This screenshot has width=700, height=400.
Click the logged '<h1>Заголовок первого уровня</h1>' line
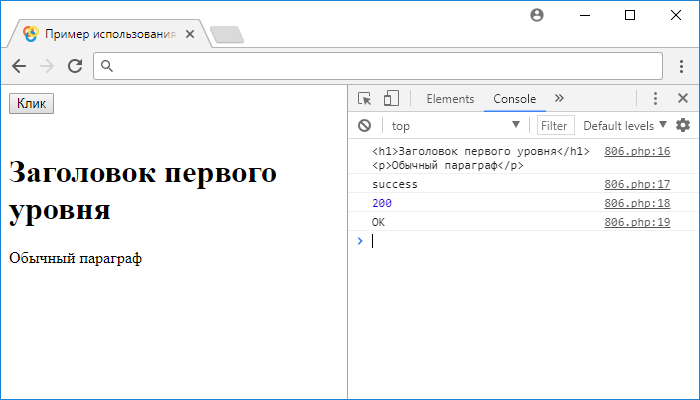[x=481, y=151]
